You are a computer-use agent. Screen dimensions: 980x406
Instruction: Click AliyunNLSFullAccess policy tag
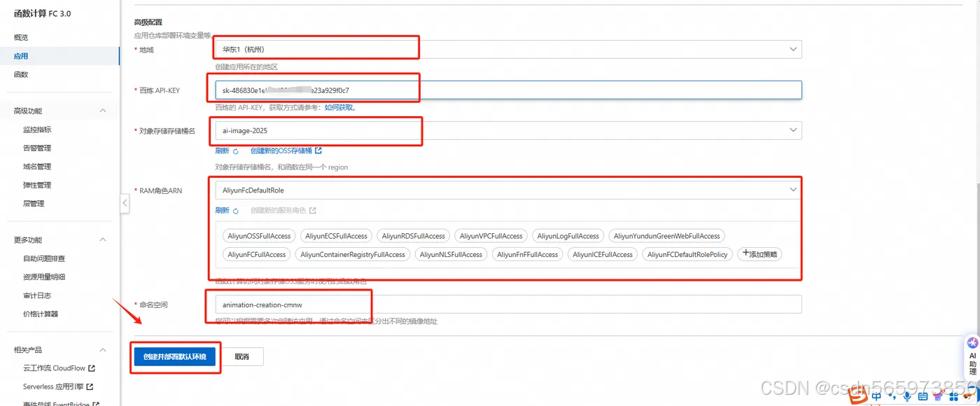pyautogui.click(x=451, y=254)
